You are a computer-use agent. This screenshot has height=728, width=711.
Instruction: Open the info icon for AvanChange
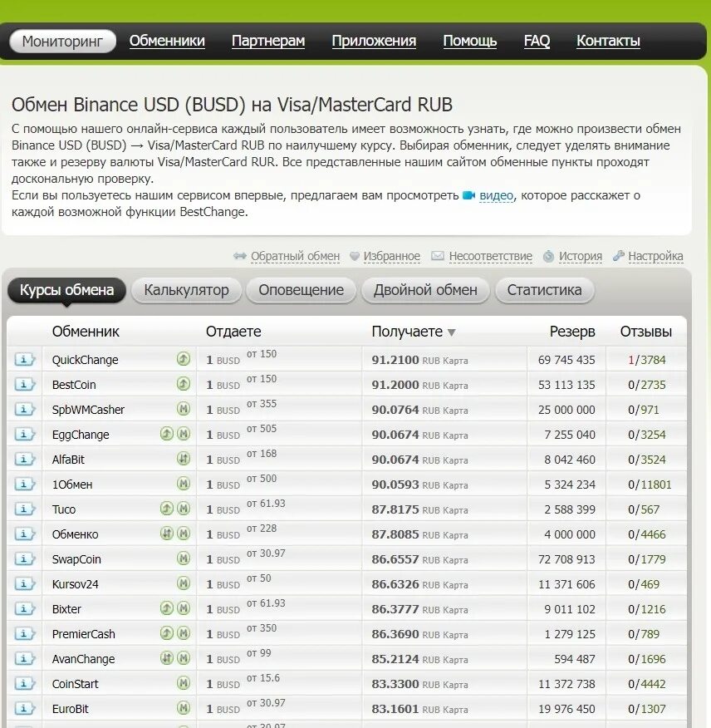pyautogui.click(x=24, y=658)
